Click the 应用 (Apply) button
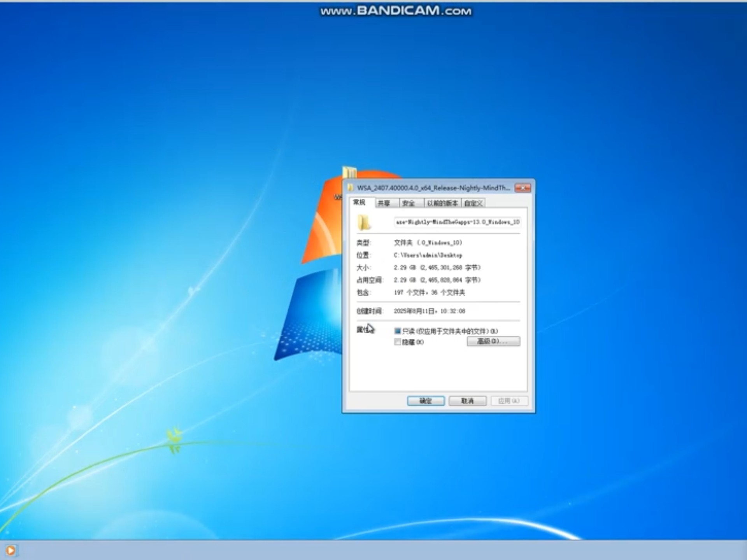The height and width of the screenshot is (560, 747). click(x=509, y=401)
